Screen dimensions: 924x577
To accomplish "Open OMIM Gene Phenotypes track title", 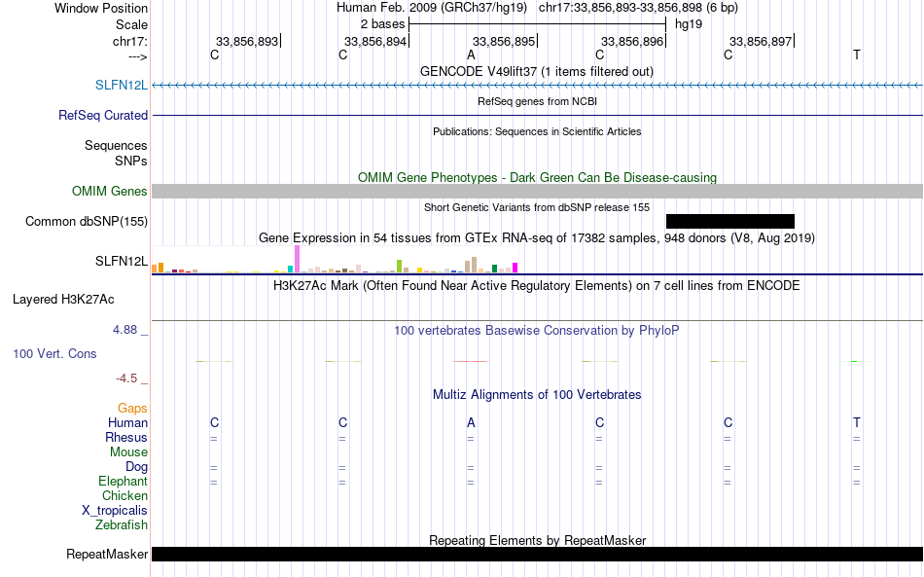I will click(537, 177).
